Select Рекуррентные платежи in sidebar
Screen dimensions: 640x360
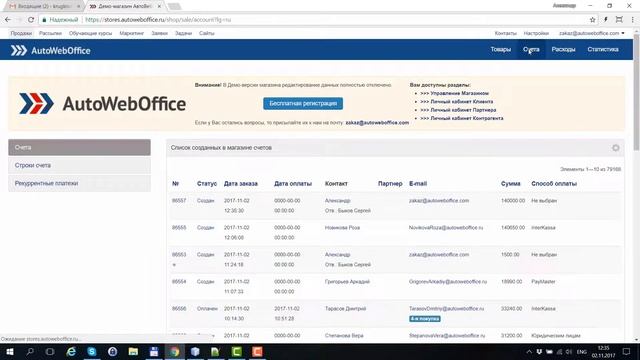click(79, 183)
